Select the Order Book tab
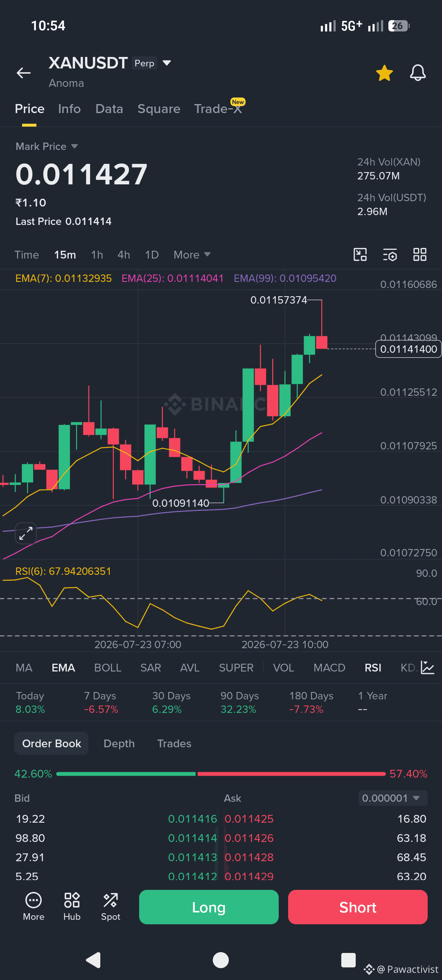 pos(52,744)
